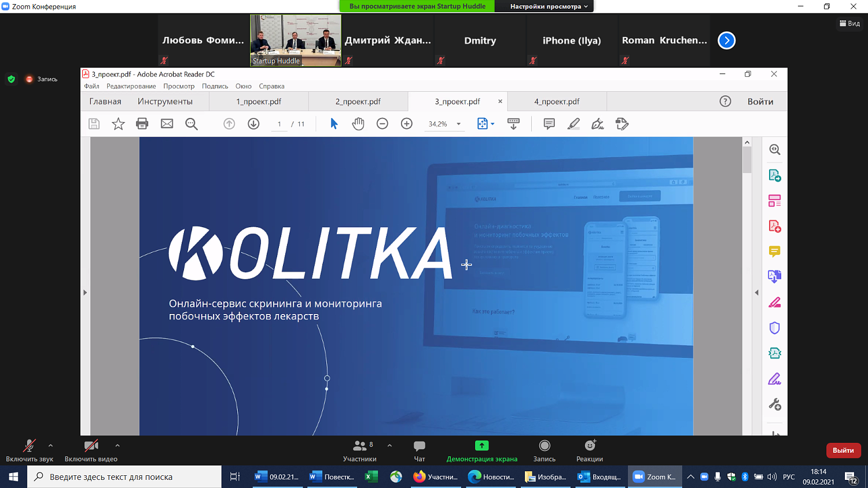Open the search tool in the right sidebar
This screenshot has width=868, height=488.
[775, 150]
